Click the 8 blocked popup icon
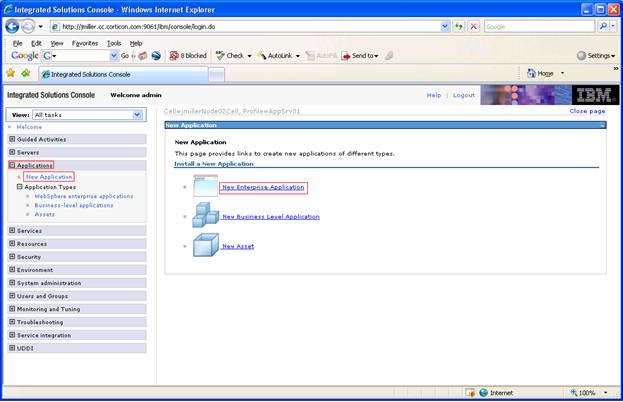This screenshot has height=402, width=623. 174,56
